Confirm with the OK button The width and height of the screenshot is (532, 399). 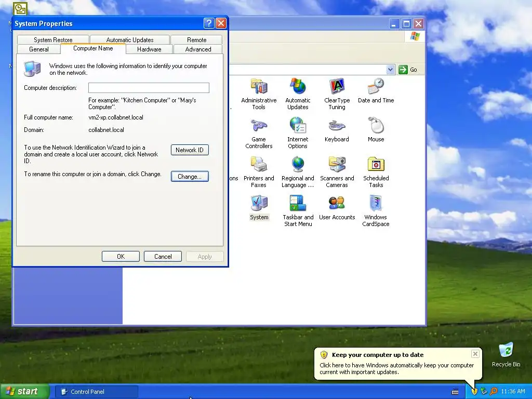pos(121,257)
